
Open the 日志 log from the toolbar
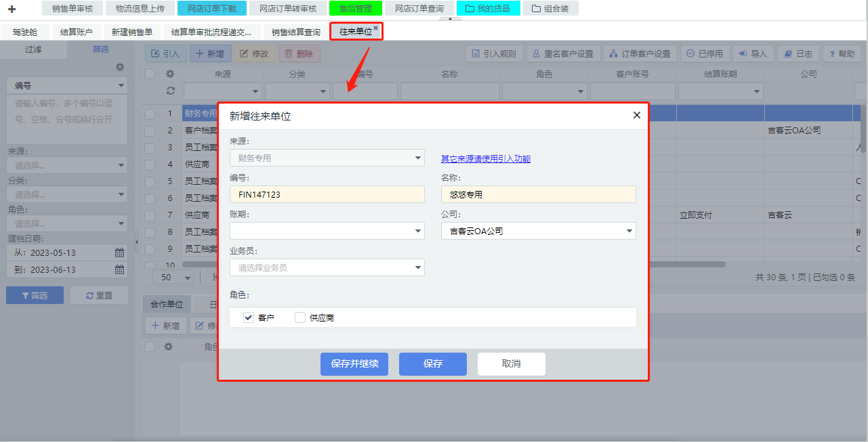point(799,54)
